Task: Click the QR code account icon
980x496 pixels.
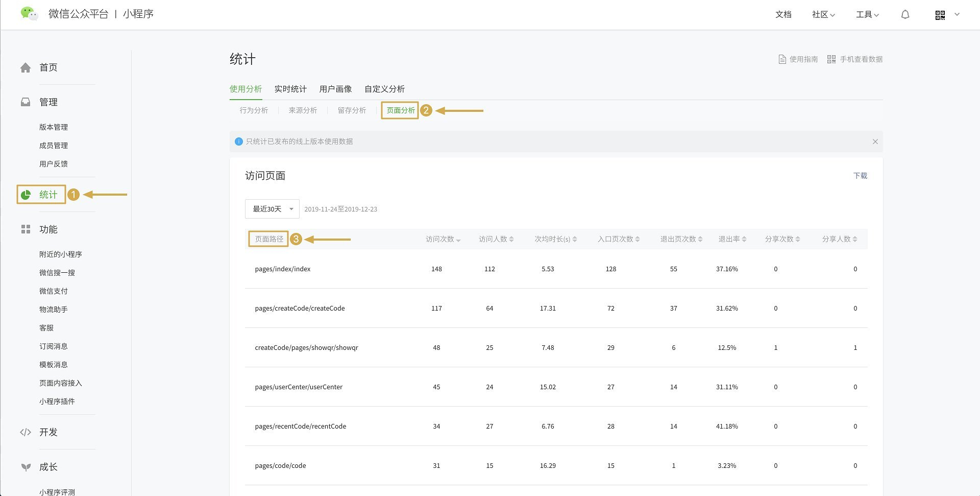Action: 940,15
